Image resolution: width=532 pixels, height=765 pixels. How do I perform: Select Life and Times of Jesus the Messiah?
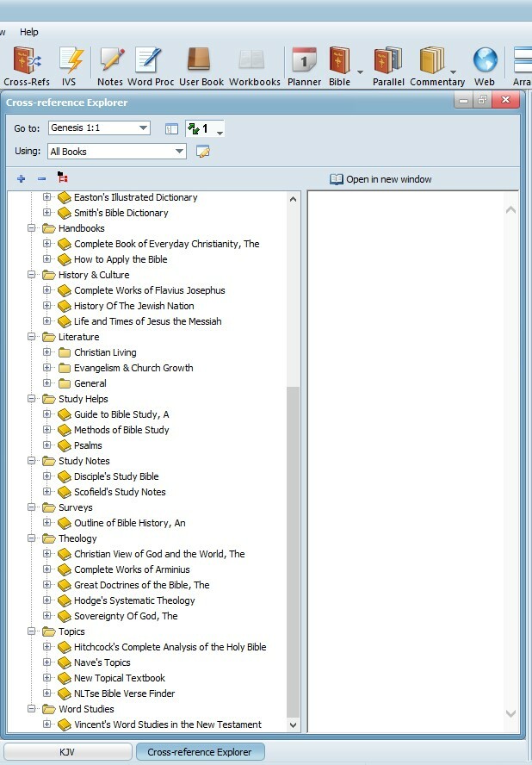pyautogui.click(x=148, y=321)
